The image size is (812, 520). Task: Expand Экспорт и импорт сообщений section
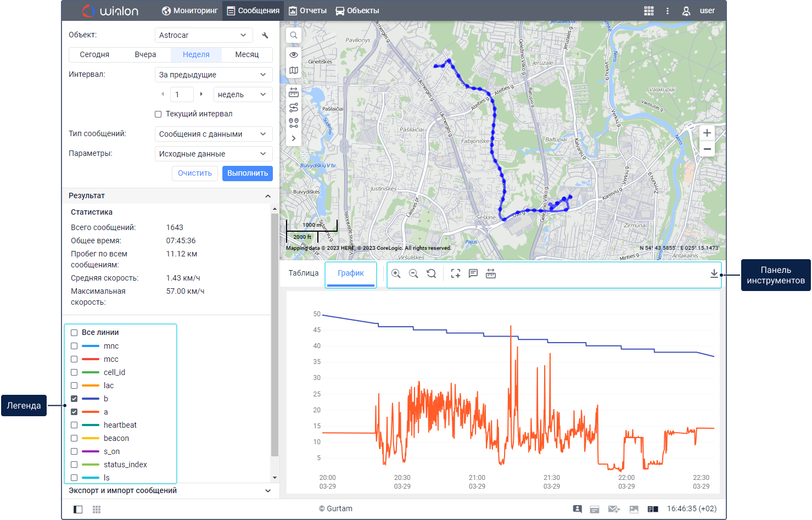[x=170, y=491]
